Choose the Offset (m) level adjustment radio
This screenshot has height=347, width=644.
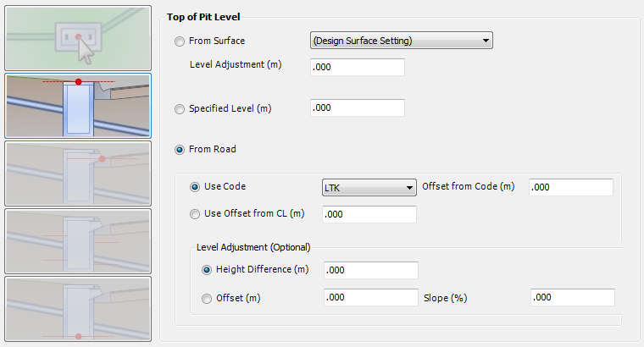click(207, 299)
